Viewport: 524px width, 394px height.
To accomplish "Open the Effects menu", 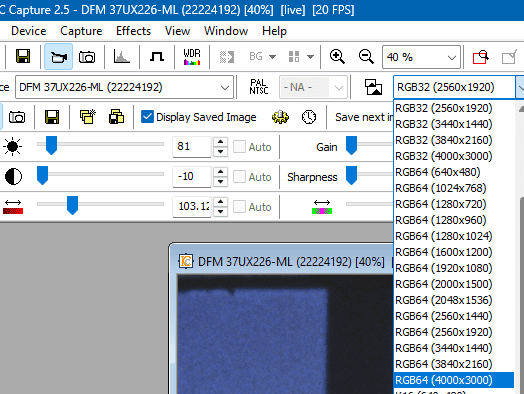I will coord(133,31).
